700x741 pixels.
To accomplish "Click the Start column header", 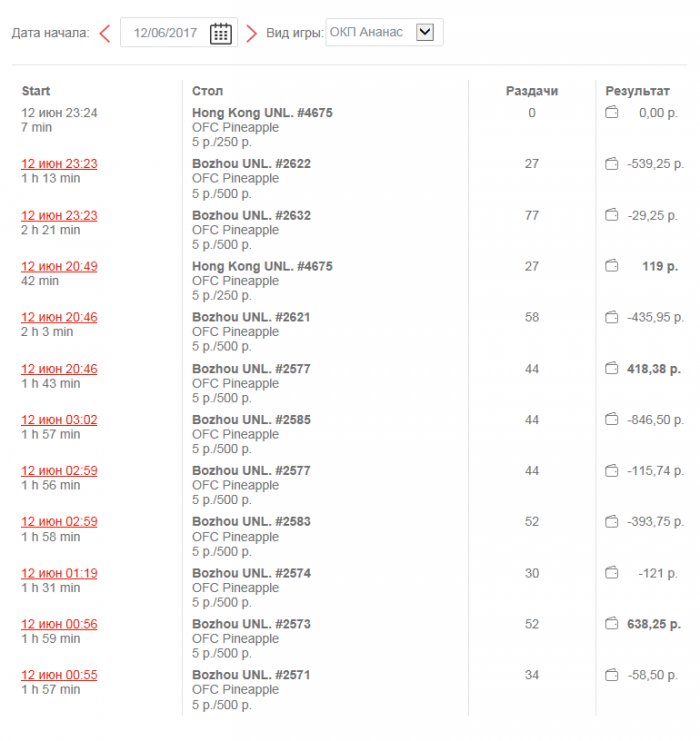I will point(36,91).
